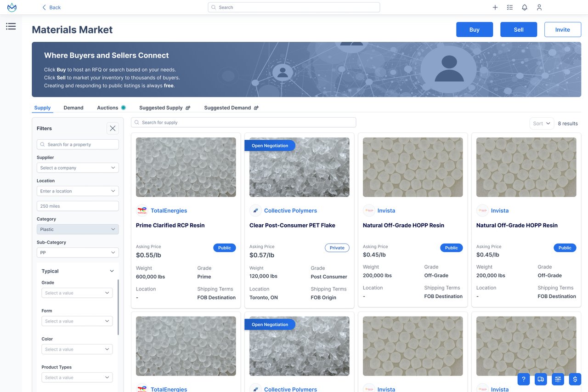Screen dimensions: 588x392
Task: Open the Grade value selector
Action: [x=77, y=293]
